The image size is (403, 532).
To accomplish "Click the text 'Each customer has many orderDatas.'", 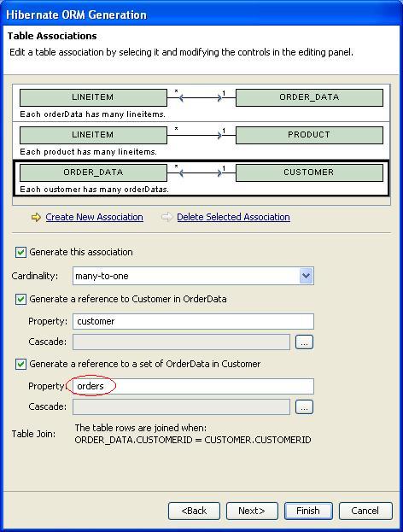I will pos(94,190).
